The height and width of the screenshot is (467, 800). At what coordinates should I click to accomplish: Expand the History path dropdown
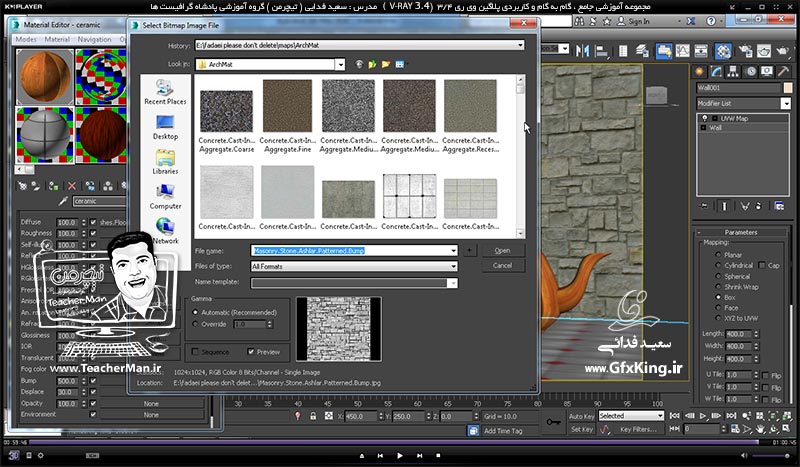click(520, 45)
